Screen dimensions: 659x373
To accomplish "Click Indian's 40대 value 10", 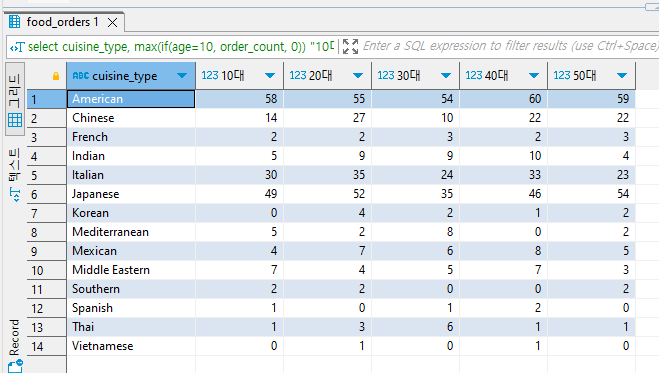I will click(x=503, y=156).
